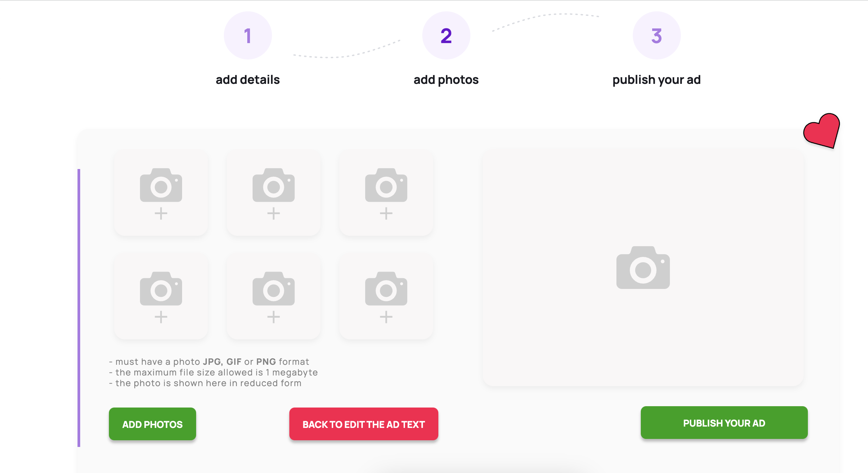
Task: Click the last camera slot in bottom row
Action: (x=386, y=296)
